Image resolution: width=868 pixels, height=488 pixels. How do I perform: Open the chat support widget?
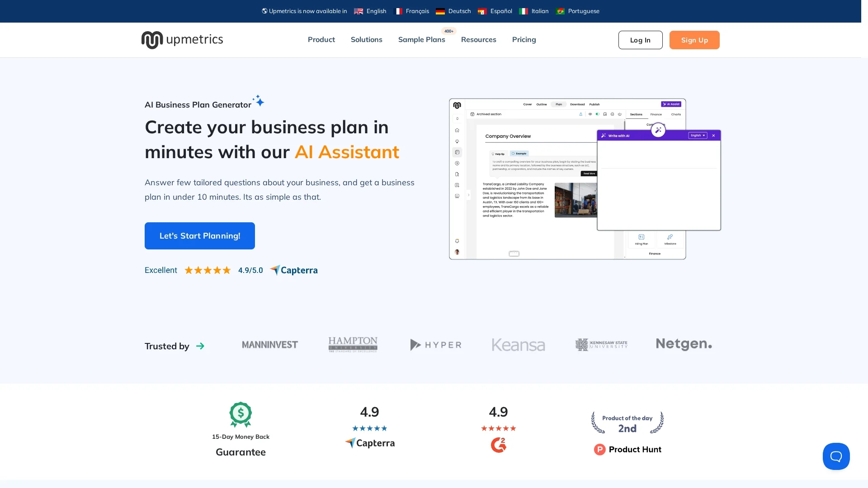[x=836, y=456]
